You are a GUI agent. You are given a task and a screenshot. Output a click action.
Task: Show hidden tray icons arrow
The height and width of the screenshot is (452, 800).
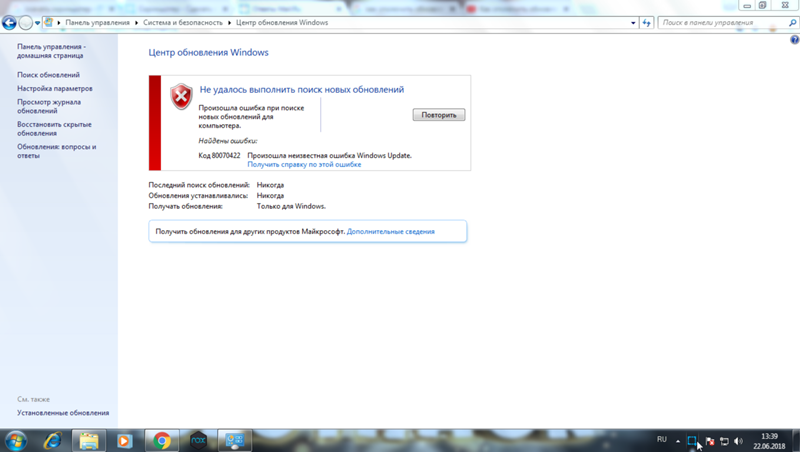[678, 441]
